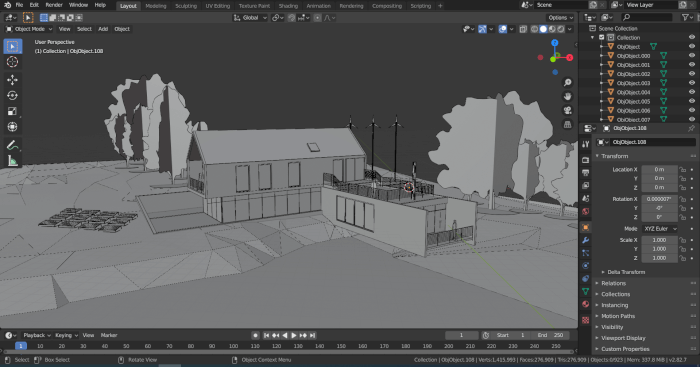Open the viewport Add menu

point(103,29)
